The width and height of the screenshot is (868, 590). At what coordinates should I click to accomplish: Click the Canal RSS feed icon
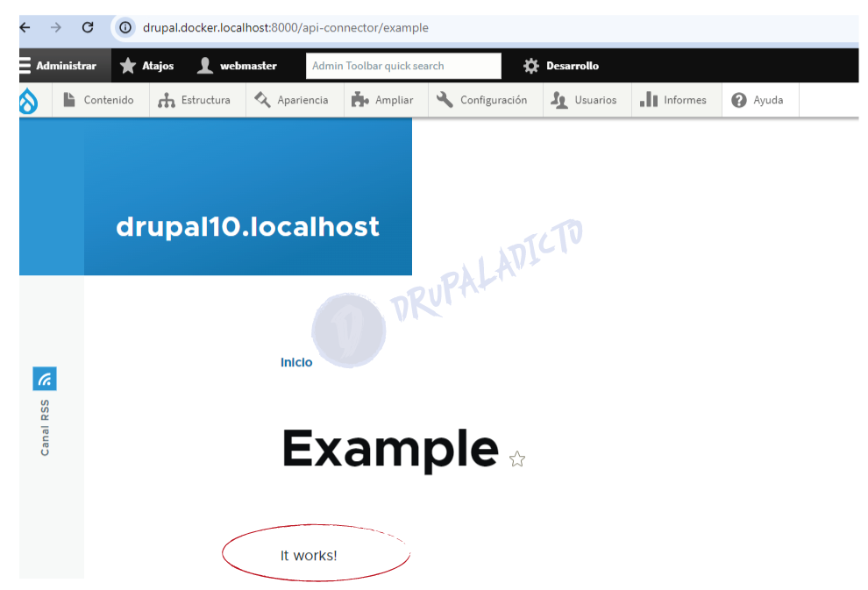(45, 379)
